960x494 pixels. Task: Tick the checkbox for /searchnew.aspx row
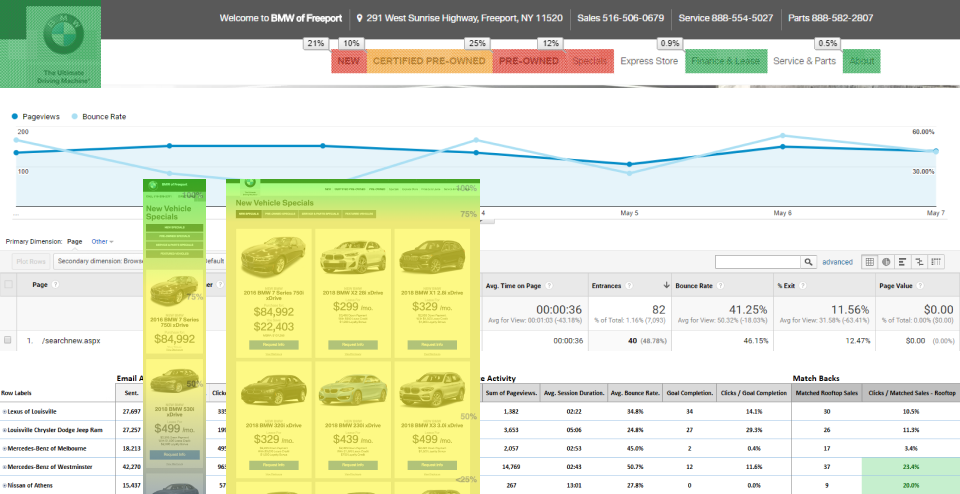click(8, 340)
